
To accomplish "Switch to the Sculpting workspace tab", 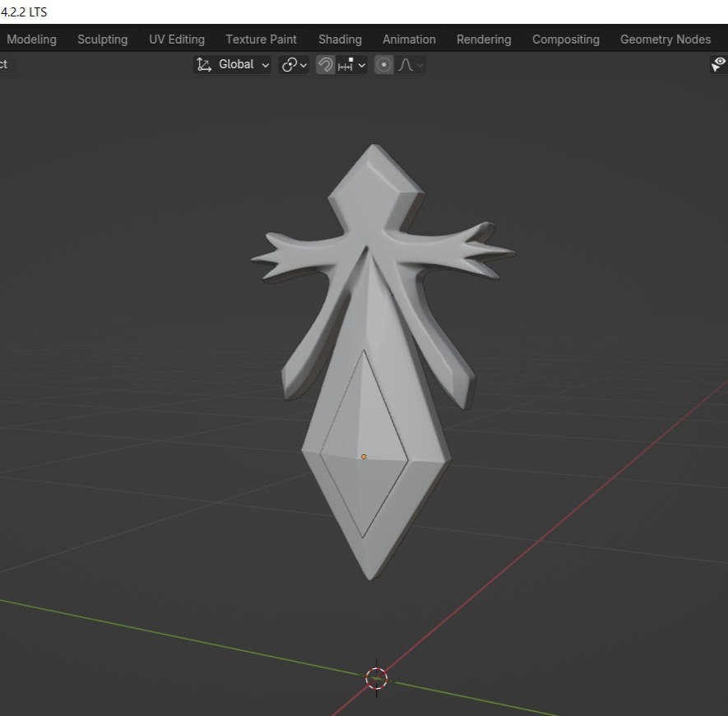I will coord(103,40).
